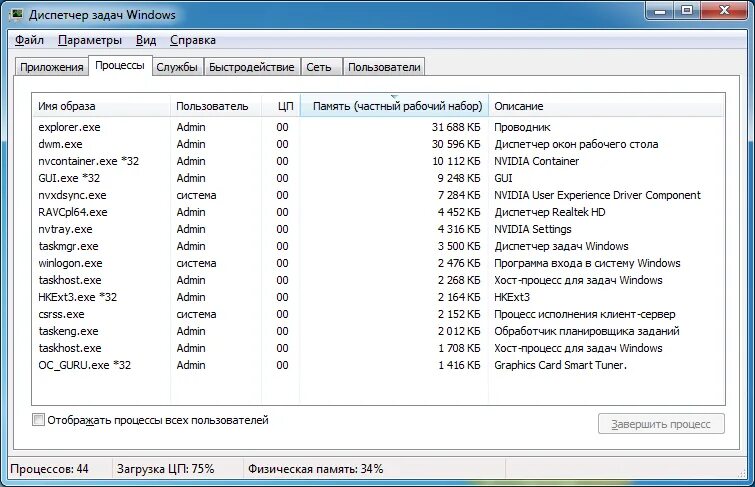This screenshot has height=487, width=755.
Task: Select the Процессы tab
Action: coord(120,66)
